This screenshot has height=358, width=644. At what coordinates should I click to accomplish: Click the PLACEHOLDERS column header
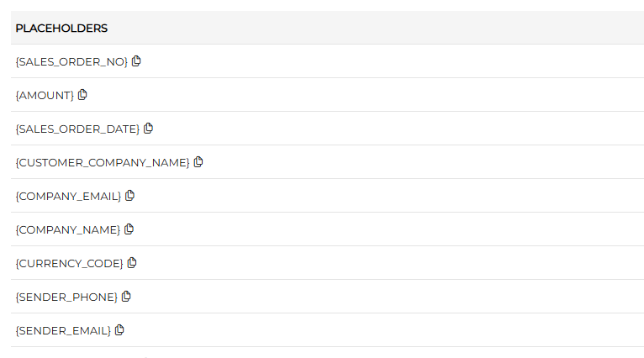[x=61, y=28]
